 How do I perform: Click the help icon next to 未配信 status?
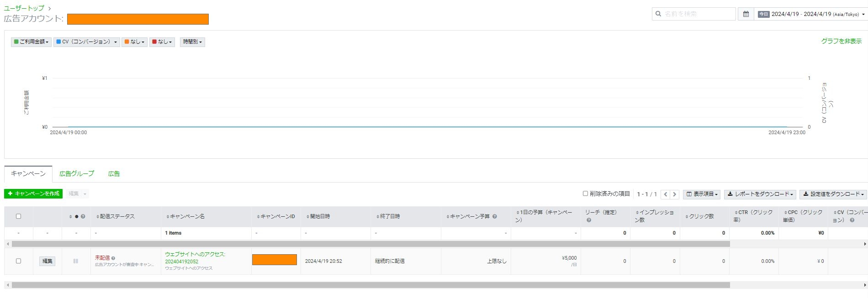coord(113,258)
